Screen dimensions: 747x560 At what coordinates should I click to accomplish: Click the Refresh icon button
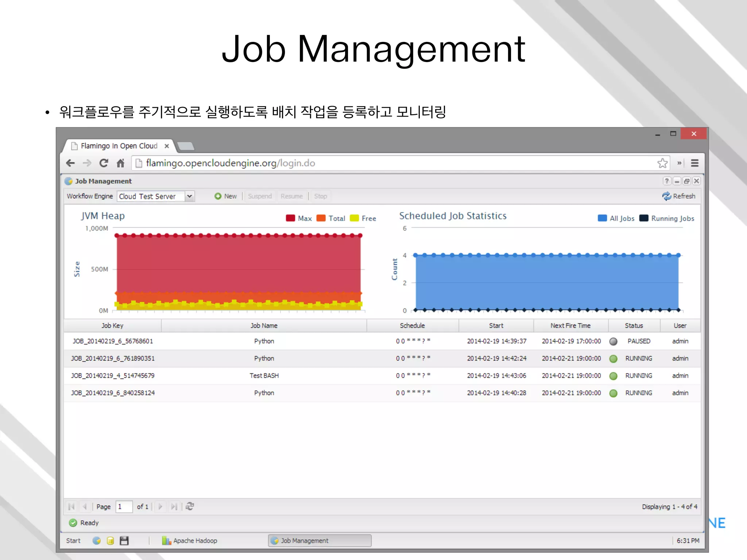(x=666, y=196)
